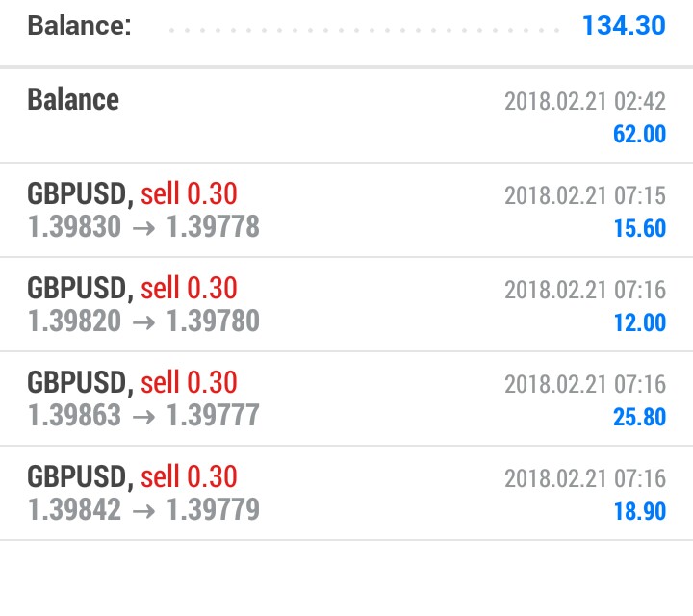Click the arrow between 1.39830 and 1.39778
The height and width of the screenshot is (616, 693).
143,228
